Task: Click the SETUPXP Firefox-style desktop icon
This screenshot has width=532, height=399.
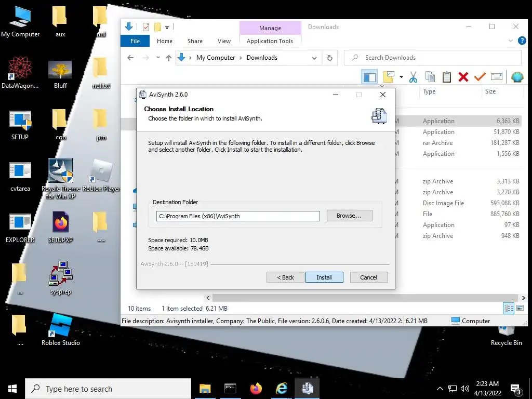Action: point(60,227)
